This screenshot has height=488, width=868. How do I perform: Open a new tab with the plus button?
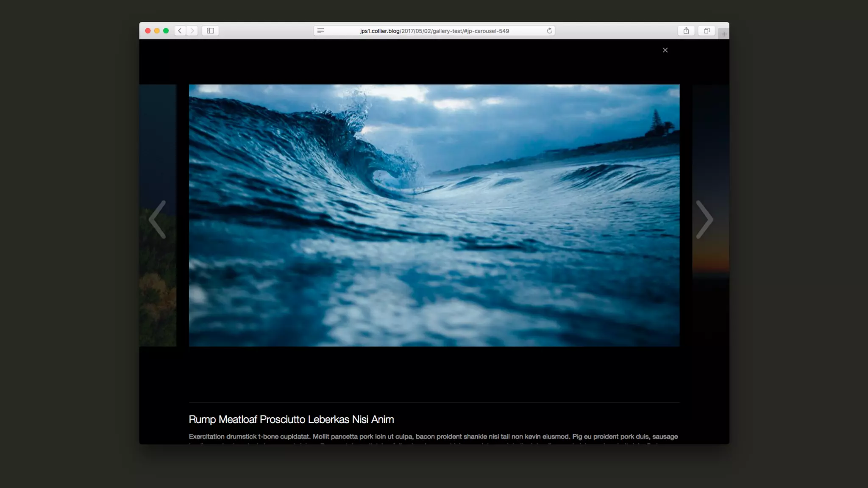pyautogui.click(x=724, y=34)
